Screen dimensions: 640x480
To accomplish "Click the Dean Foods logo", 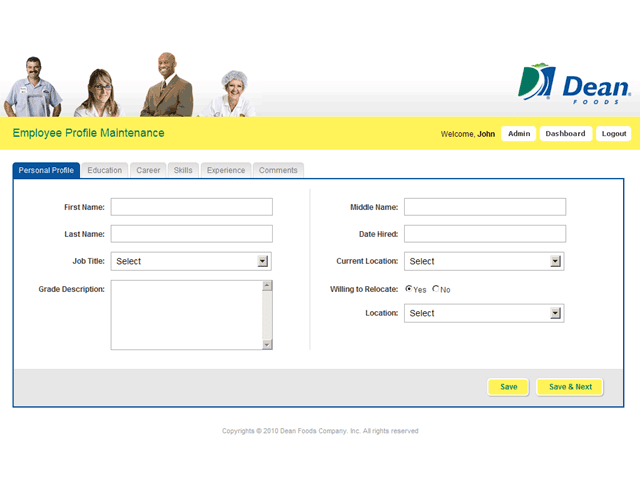I will click(x=574, y=83).
